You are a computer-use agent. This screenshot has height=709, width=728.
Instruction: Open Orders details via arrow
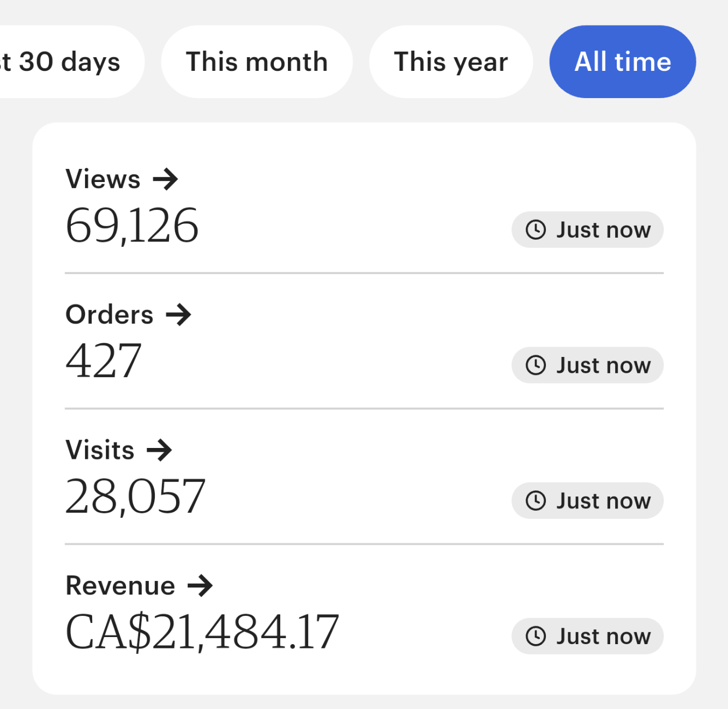point(178,315)
